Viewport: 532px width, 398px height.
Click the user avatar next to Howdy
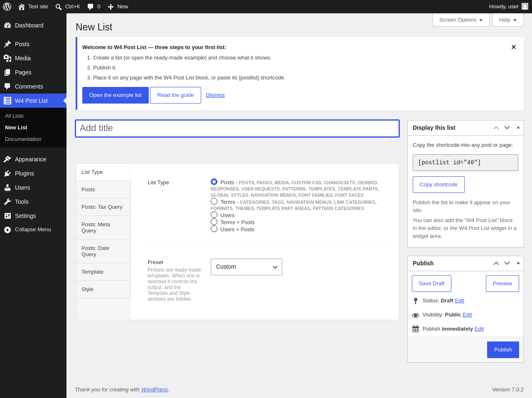point(525,6)
